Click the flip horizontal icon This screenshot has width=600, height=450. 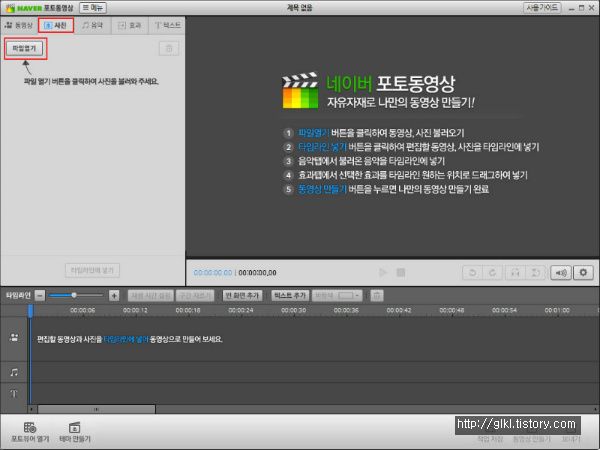(x=515, y=273)
